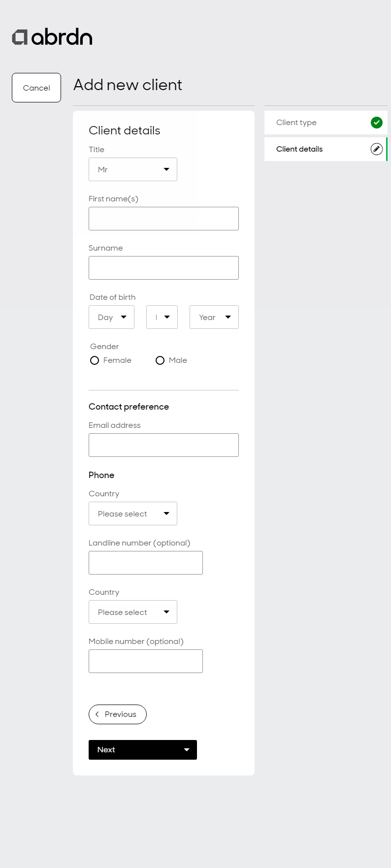Open the Day of birth dropdown
The height and width of the screenshot is (868, 391).
[x=111, y=317]
